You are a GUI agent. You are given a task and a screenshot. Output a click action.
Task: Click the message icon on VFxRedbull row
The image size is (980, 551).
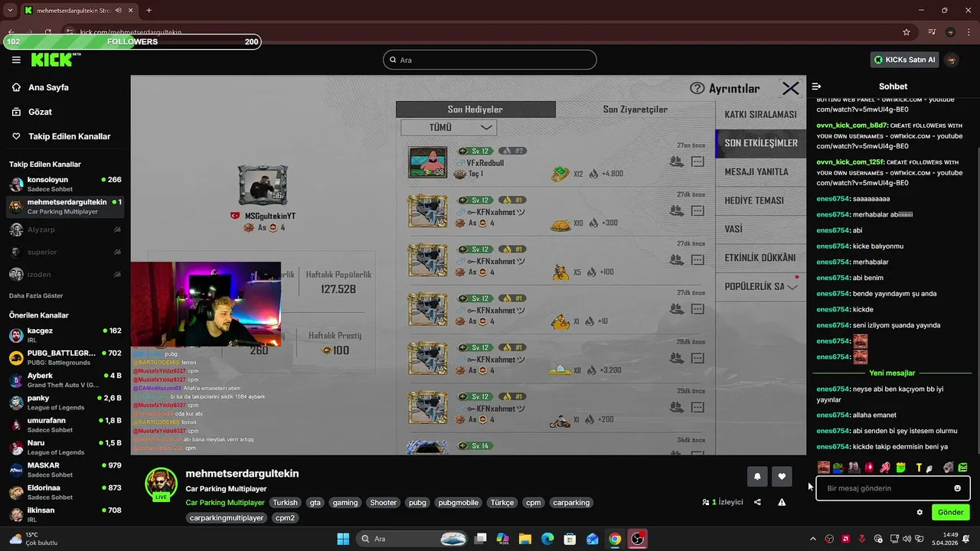(x=697, y=161)
